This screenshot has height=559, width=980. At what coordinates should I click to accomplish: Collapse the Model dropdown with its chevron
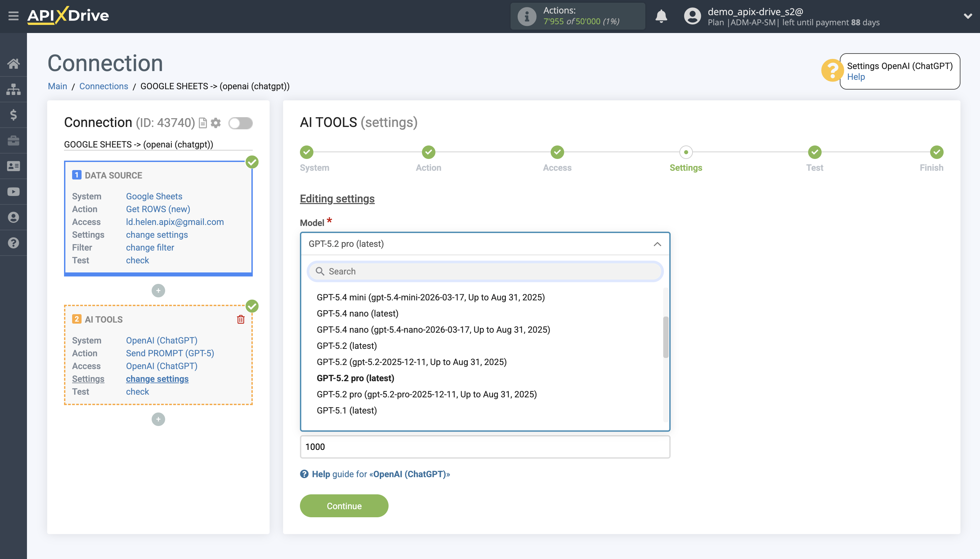click(x=657, y=244)
